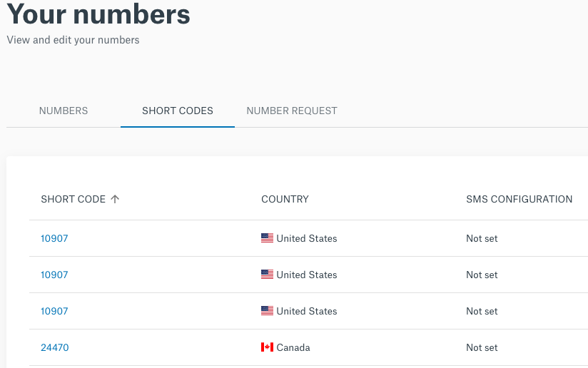Click the US flag in second row
The width and height of the screenshot is (588, 368).
point(267,275)
